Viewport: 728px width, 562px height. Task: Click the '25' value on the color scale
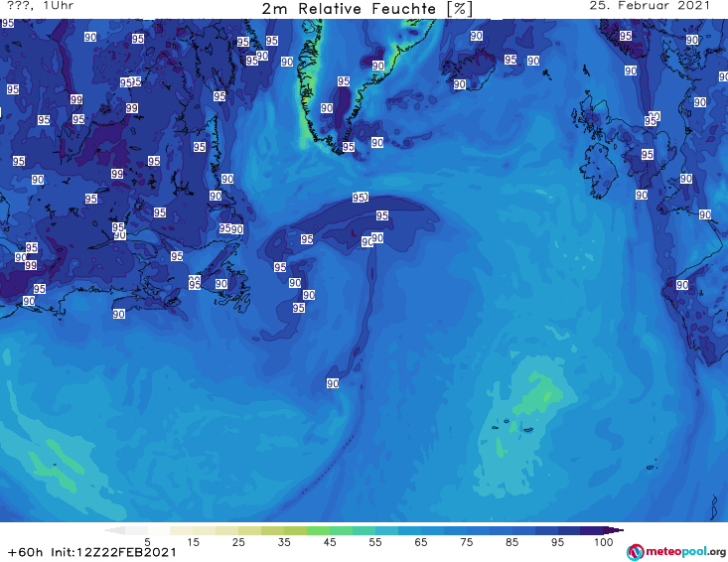coord(238,541)
